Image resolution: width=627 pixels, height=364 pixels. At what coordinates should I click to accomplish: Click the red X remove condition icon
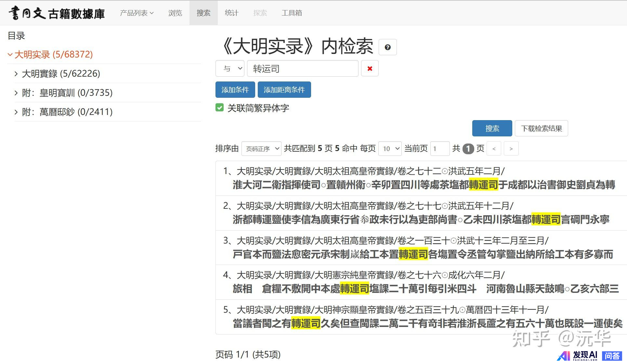point(370,69)
